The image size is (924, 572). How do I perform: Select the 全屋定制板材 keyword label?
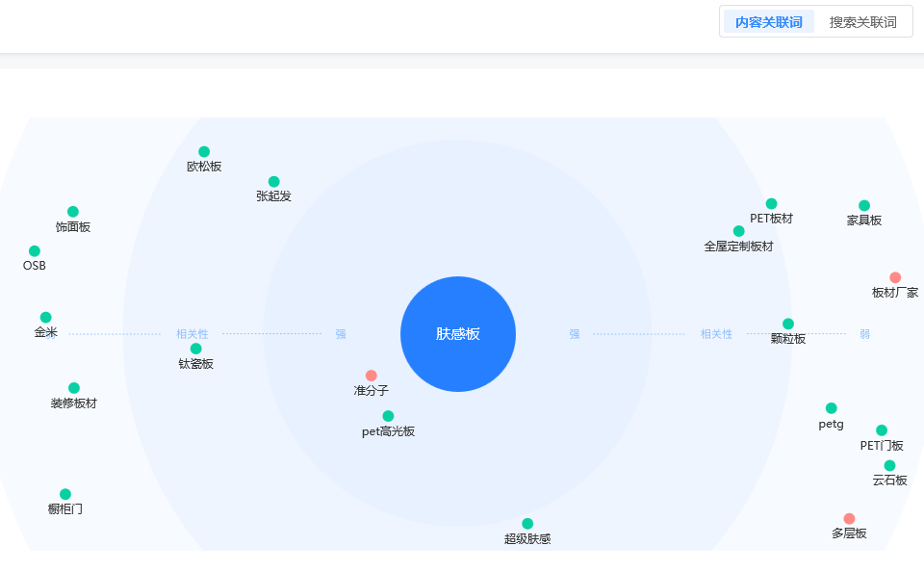point(738,247)
